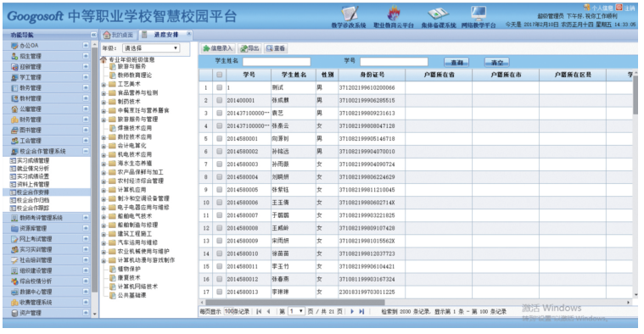Jump to the last page with pager arrow
644x334 pixels.
361,311
